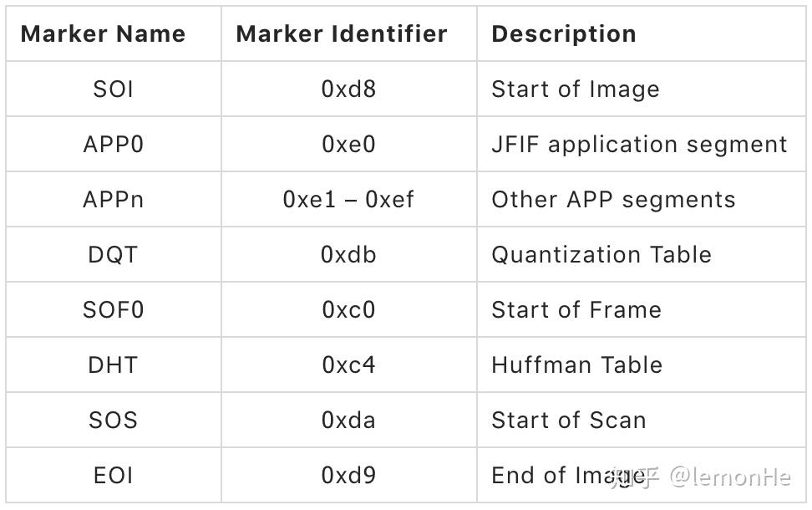This screenshot has height=510, width=812.
Task: Click the 0xc0 identifier cell
Action: click(x=348, y=310)
